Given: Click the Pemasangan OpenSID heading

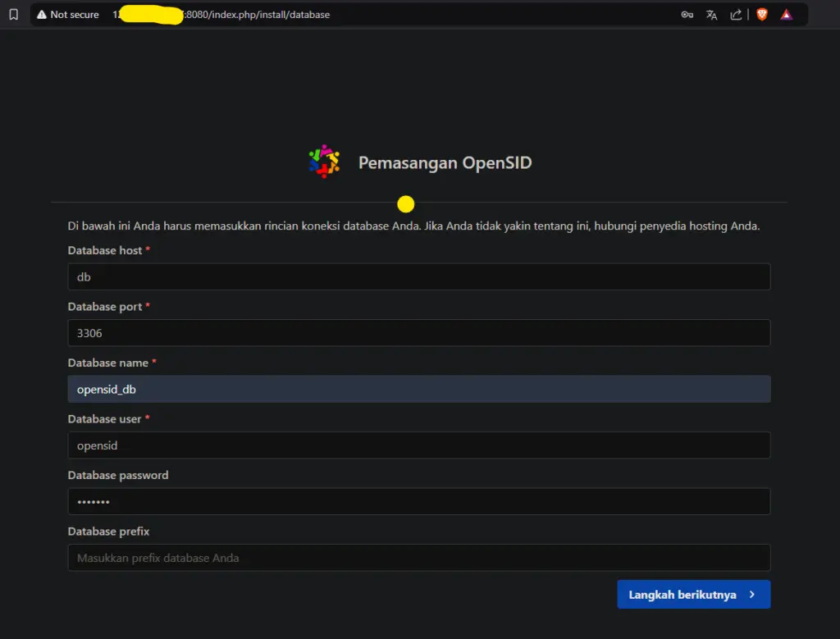Looking at the screenshot, I should [x=445, y=163].
